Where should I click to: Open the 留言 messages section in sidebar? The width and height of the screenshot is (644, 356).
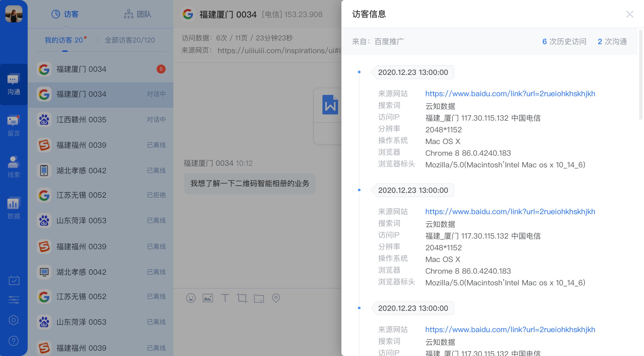click(14, 126)
